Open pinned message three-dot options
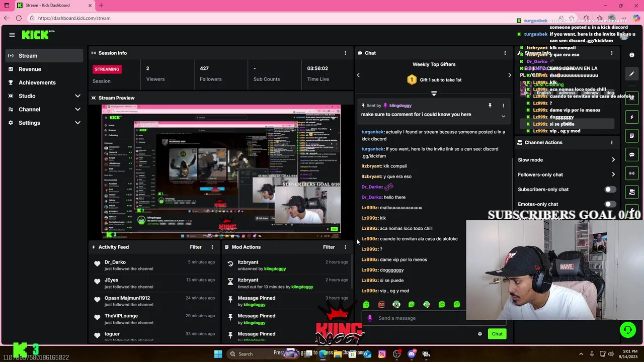The image size is (644, 362). coord(503,106)
